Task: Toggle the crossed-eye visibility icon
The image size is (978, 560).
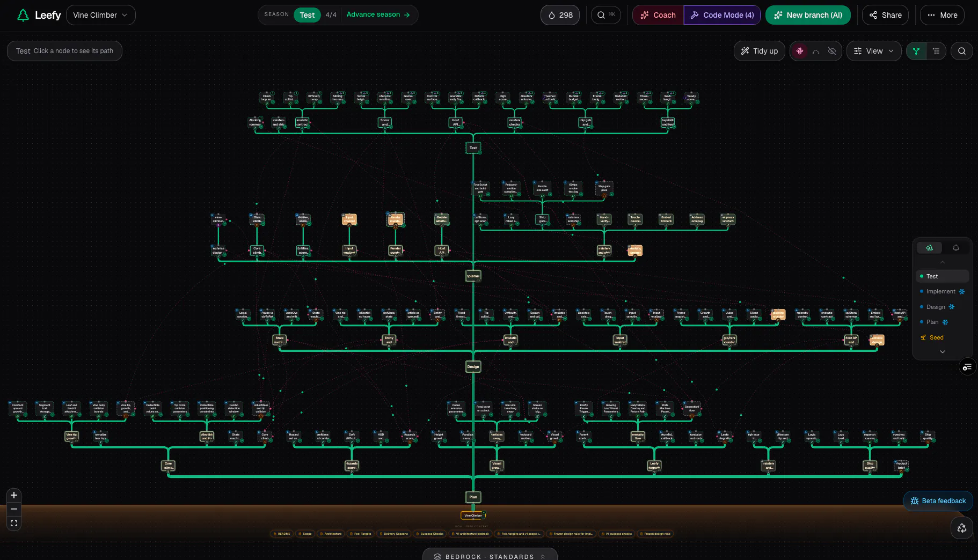Action: pos(832,51)
